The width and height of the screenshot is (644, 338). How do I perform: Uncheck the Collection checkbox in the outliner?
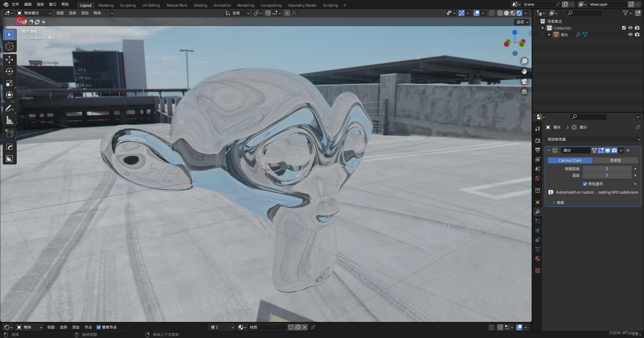tap(624, 28)
